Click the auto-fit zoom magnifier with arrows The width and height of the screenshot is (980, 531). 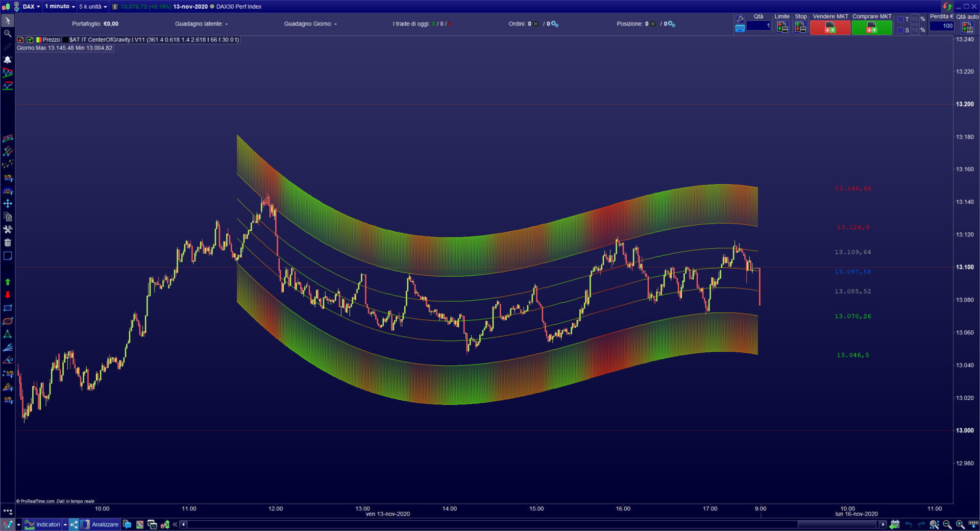(934, 524)
